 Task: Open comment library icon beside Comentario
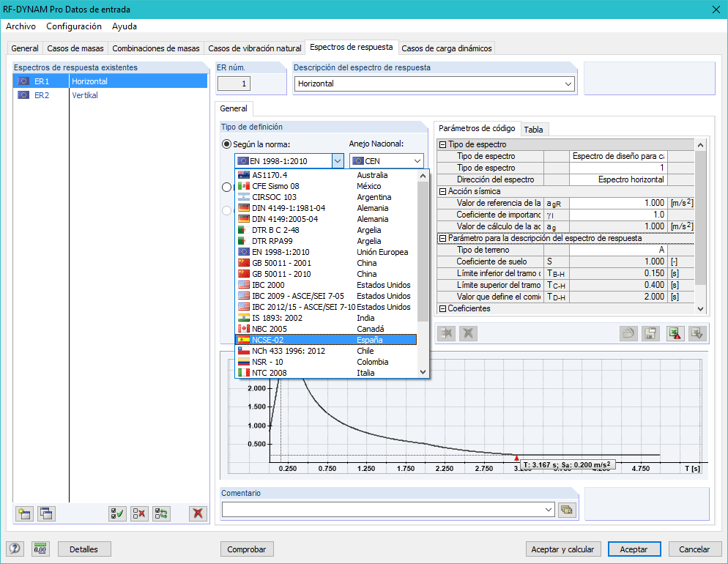point(566,510)
